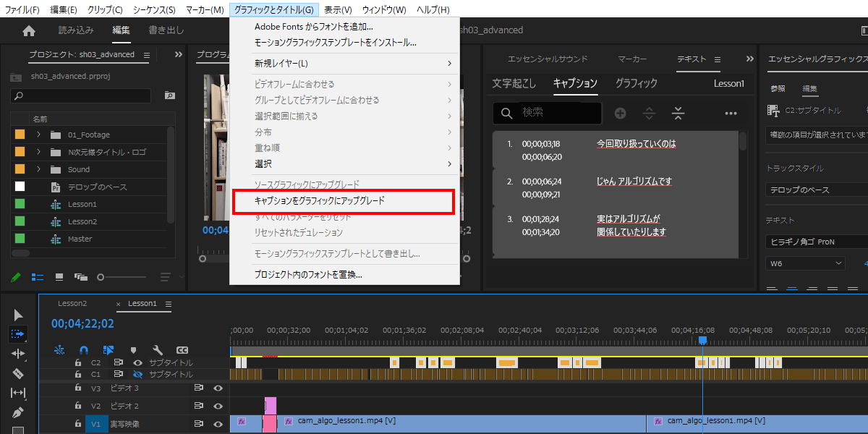Toggle nest sequence insert button in timeline

click(60, 349)
